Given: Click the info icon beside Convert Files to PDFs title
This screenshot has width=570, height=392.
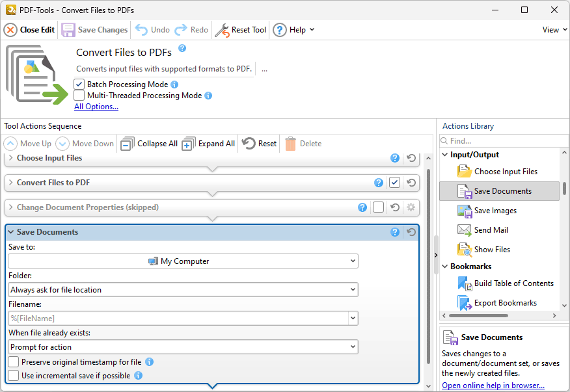Looking at the screenshot, I should [x=182, y=48].
